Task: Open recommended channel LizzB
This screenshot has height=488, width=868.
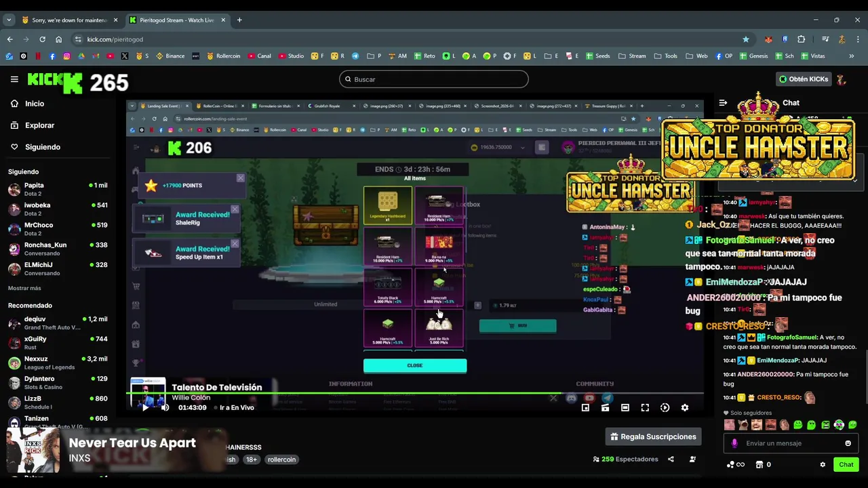Action: tap(58, 402)
